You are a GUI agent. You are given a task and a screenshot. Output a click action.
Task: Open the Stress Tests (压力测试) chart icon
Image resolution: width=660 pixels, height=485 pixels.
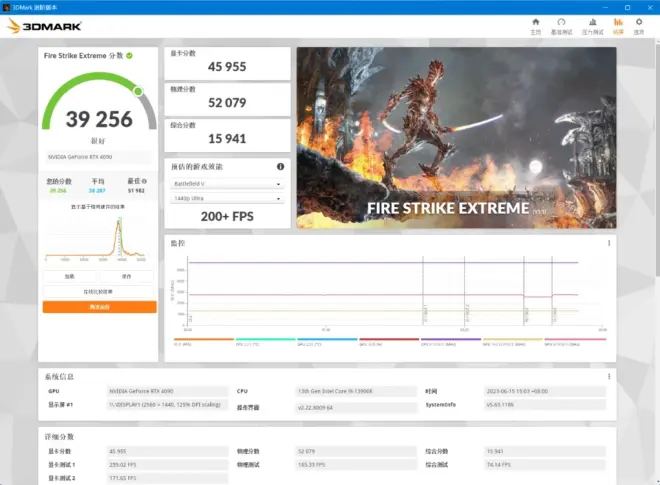(592, 25)
